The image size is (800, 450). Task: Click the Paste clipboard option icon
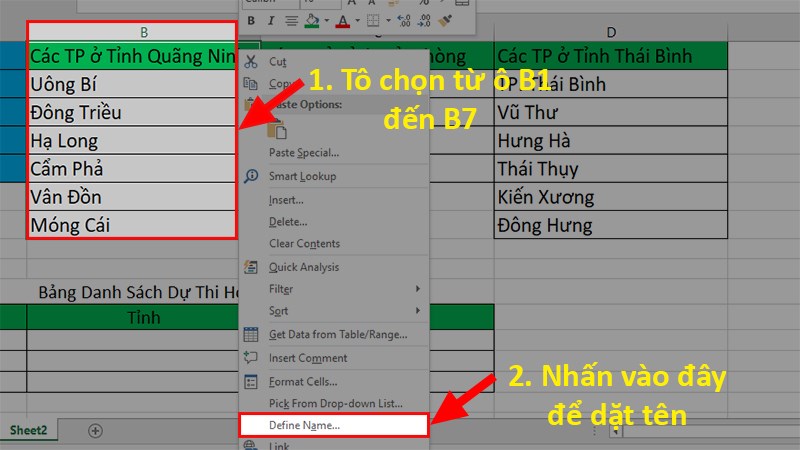[x=277, y=129]
